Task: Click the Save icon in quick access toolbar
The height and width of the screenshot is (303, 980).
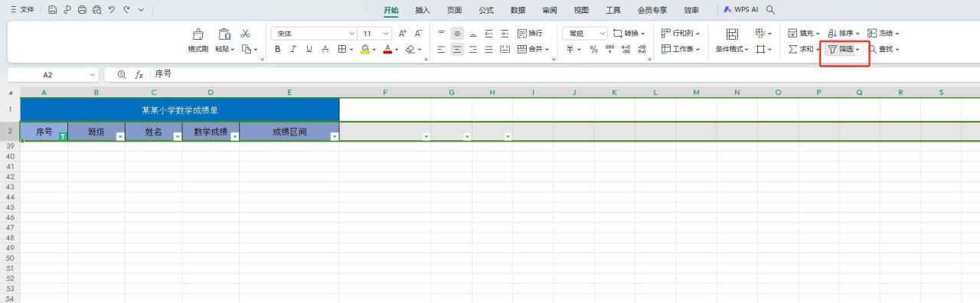Action: pyautogui.click(x=53, y=10)
